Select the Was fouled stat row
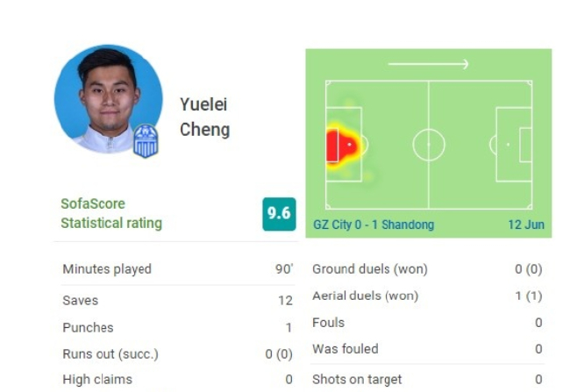The width and height of the screenshot is (570, 392). click(427, 349)
